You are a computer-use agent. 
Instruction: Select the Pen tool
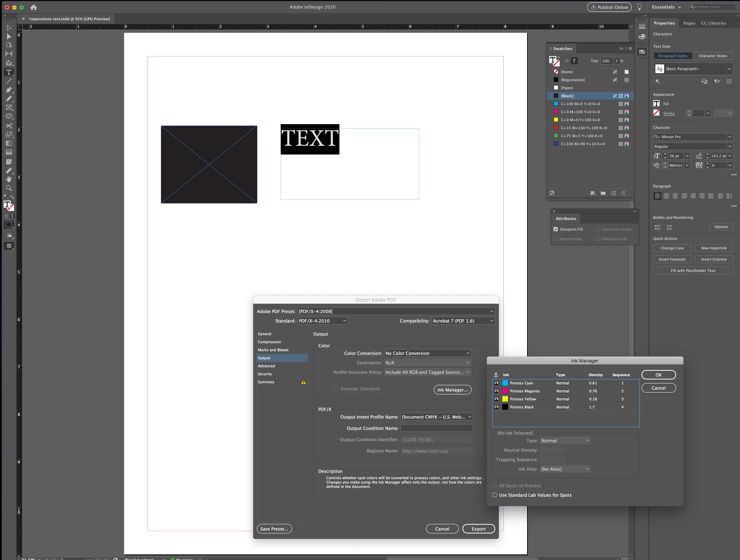click(9, 90)
